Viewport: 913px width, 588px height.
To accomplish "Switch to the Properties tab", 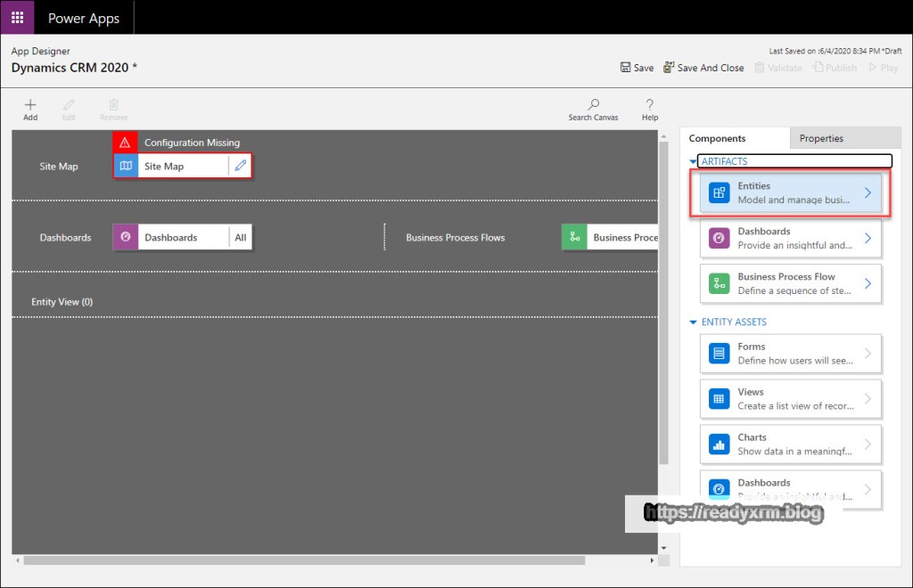I will [x=821, y=139].
